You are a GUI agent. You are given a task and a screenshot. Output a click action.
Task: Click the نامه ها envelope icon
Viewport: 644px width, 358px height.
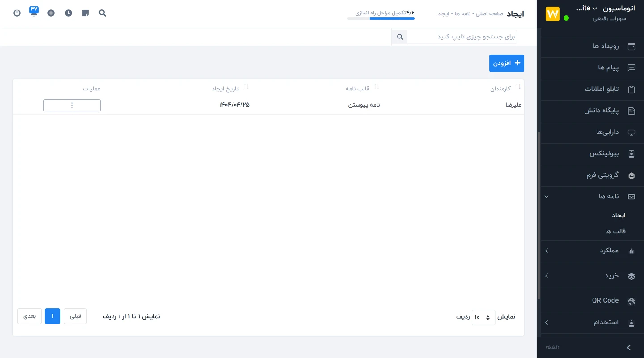631,196
